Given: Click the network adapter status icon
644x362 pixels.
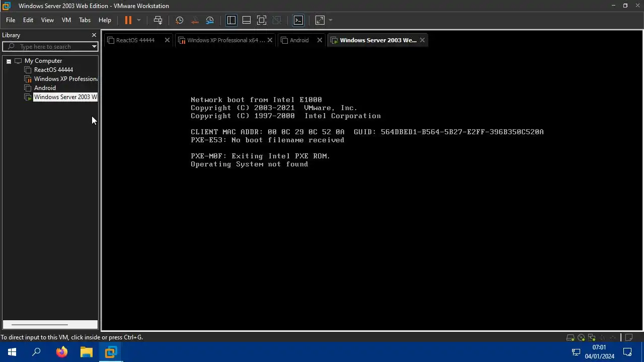Looking at the screenshot, I should pyautogui.click(x=592, y=337).
